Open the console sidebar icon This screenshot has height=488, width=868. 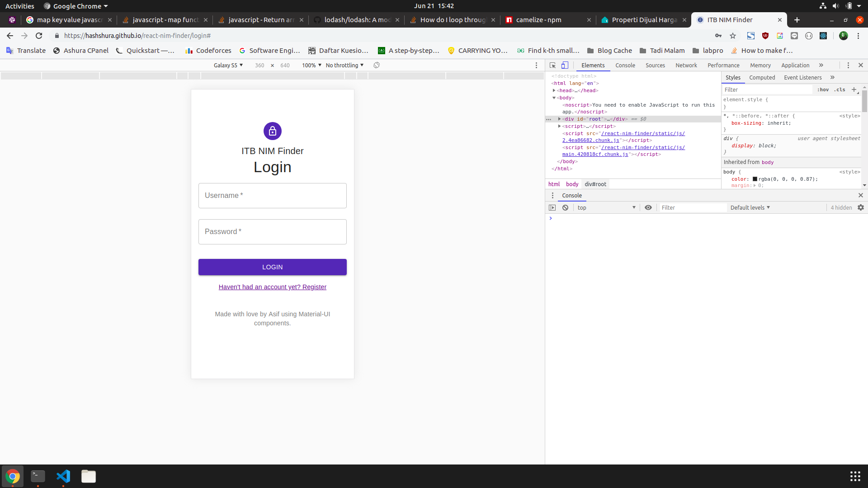pyautogui.click(x=552, y=207)
